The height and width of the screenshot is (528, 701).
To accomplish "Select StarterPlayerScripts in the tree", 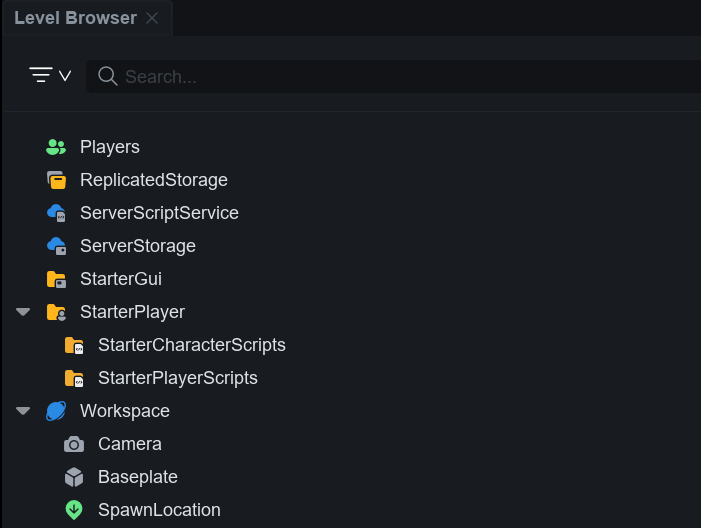I will tap(178, 378).
